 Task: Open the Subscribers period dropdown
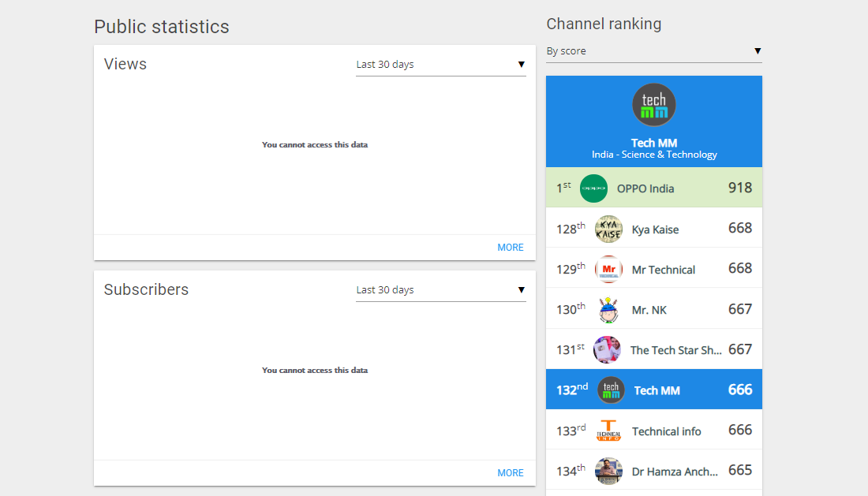440,290
